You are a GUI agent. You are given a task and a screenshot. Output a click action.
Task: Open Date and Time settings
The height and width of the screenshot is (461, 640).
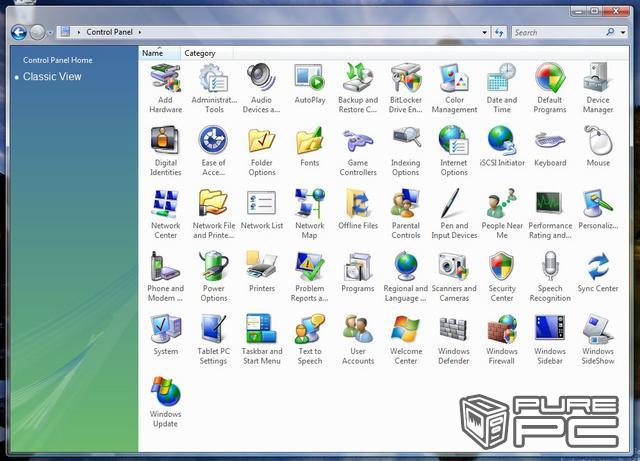(502, 88)
